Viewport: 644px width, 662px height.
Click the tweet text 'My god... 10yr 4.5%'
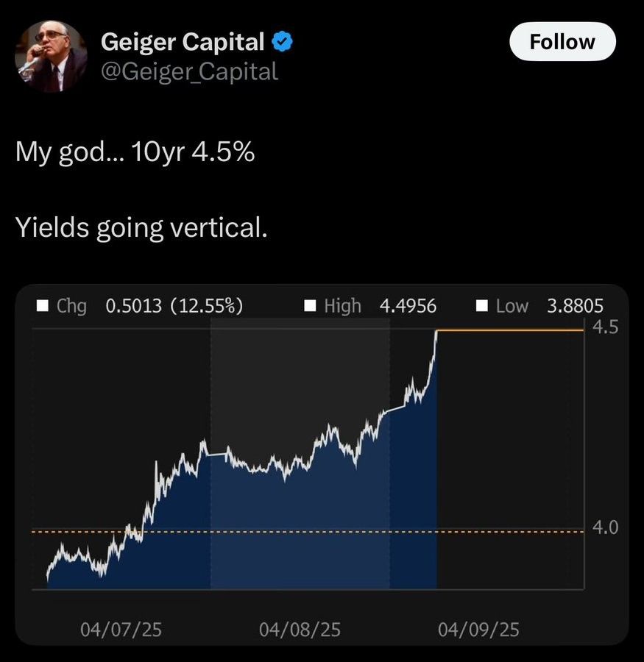click(135, 152)
